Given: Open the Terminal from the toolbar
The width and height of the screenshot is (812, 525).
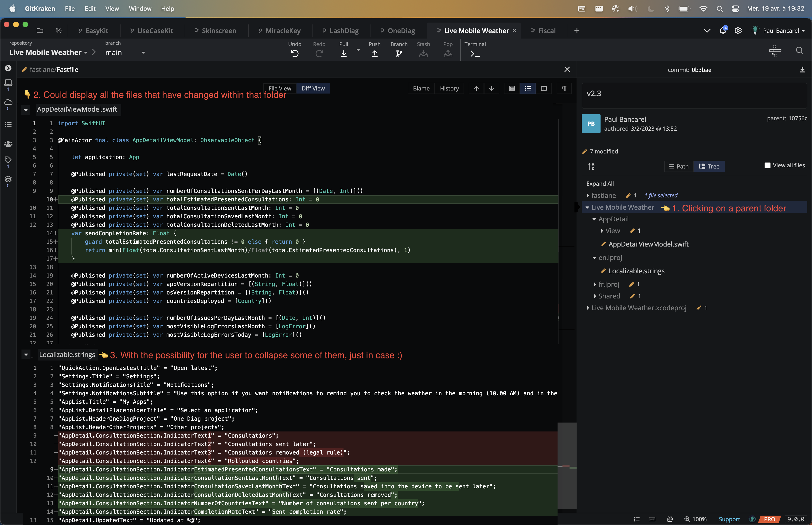Looking at the screenshot, I should (475, 54).
